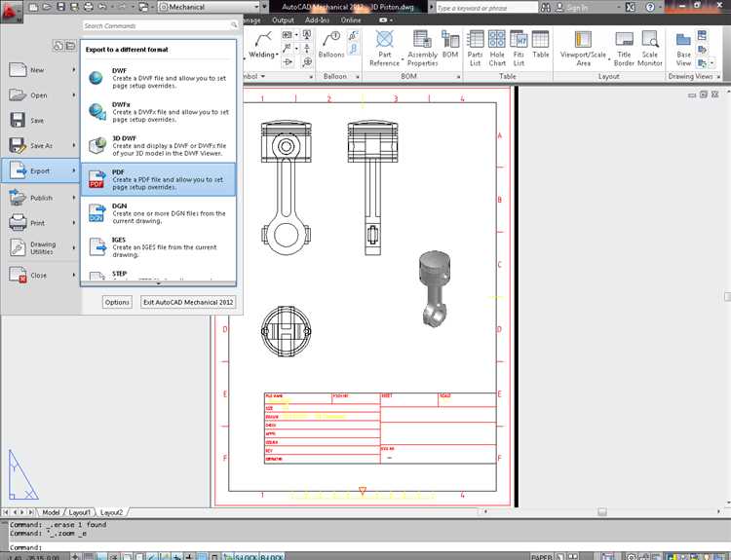Click the Options button

coord(117,302)
